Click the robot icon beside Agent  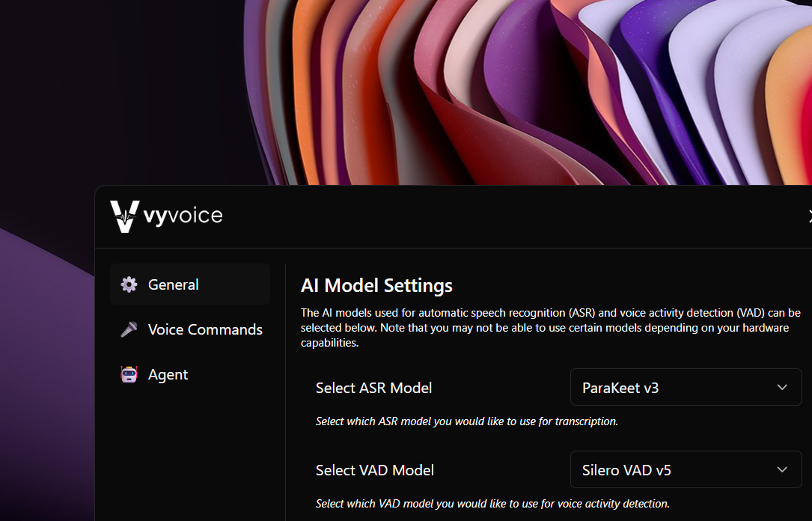[129, 374]
